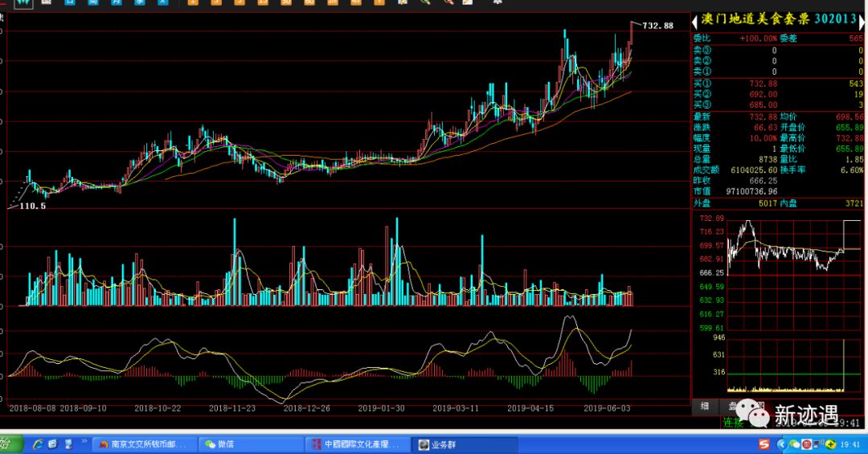Switch to quarterly period (季) toolbar icon

pos(139,2)
